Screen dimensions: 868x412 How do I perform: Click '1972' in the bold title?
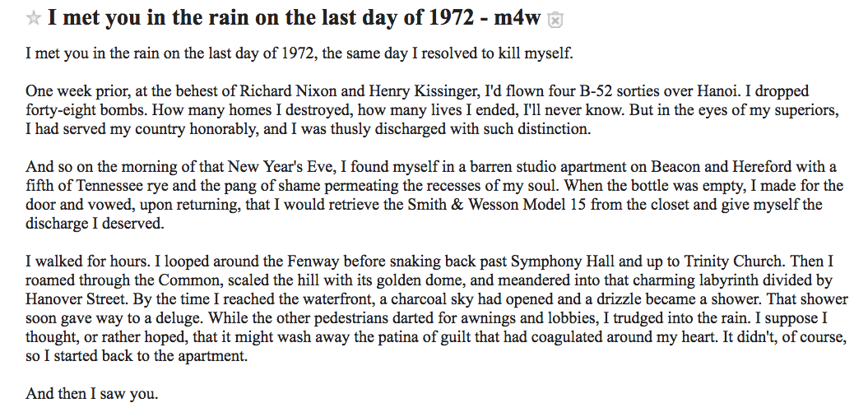click(x=451, y=18)
